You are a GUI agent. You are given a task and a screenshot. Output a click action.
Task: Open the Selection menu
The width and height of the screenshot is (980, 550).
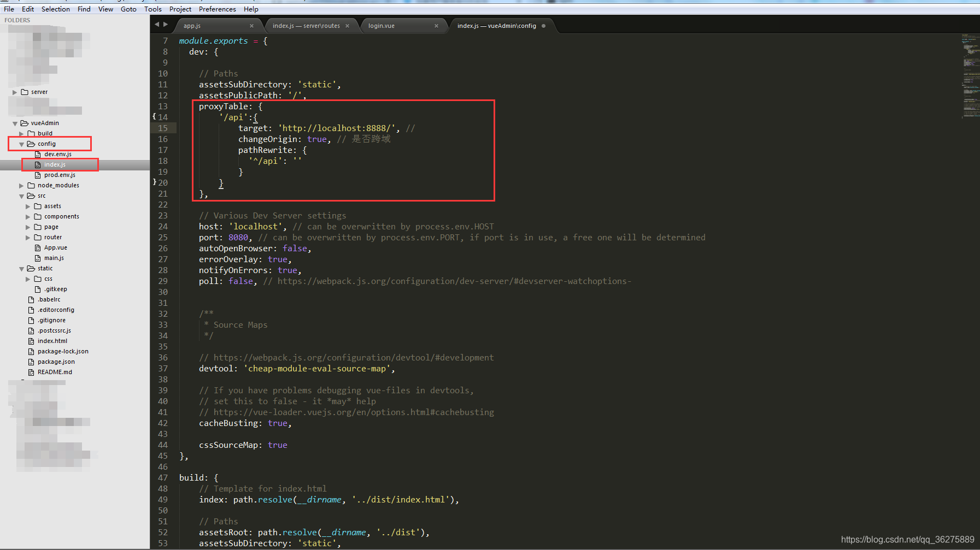(56, 9)
